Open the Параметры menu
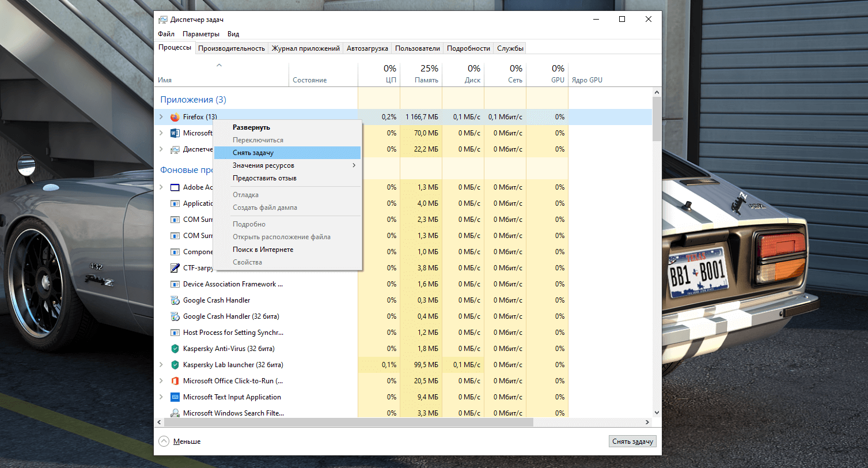The height and width of the screenshot is (468, 868). click(201, 34)
